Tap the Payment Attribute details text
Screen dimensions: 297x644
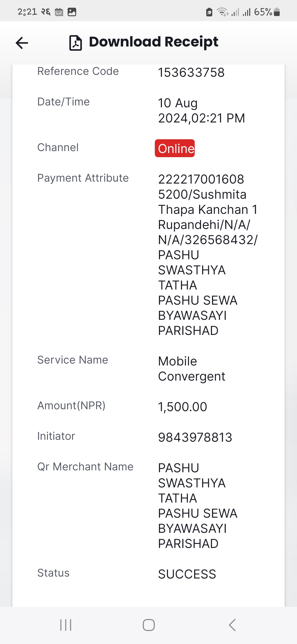point(208,255)
